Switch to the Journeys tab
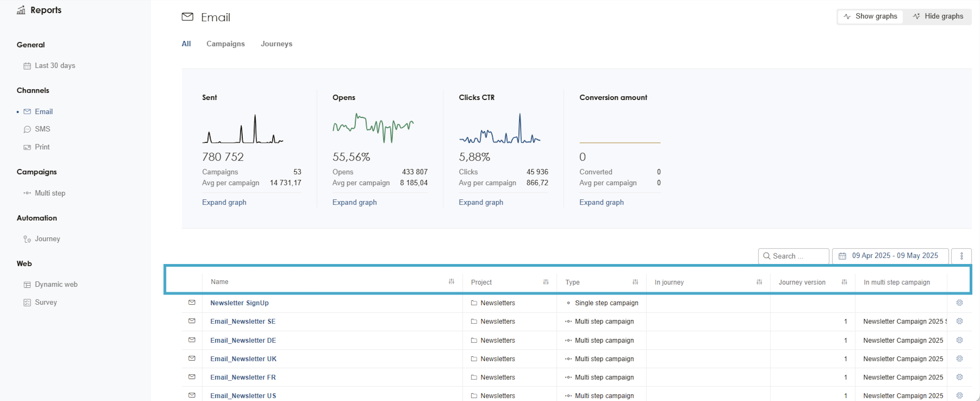Image resolution: width=980 pixels, height=401 pixels. (x=276, y=44)
